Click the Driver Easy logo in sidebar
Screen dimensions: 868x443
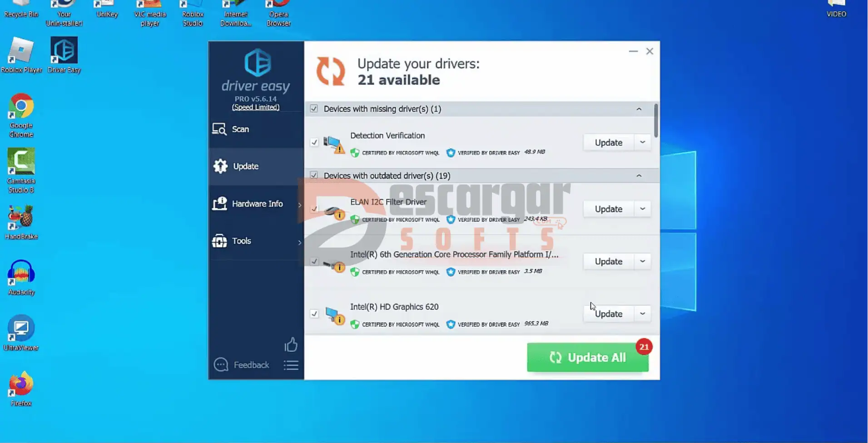point(257,63)
